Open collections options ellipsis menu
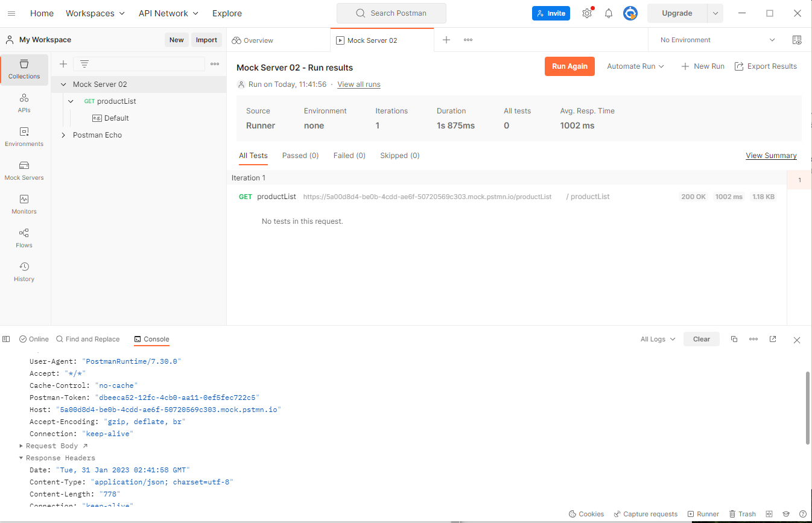 point(215,64)
